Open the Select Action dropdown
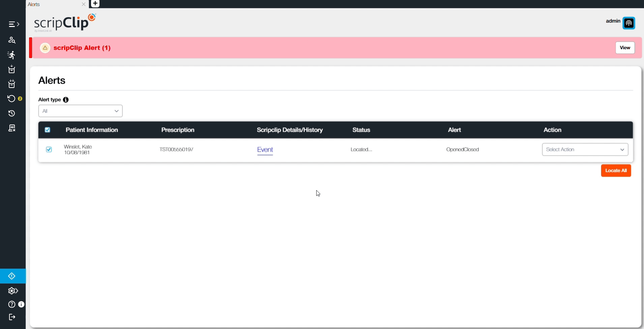The image size is (644, 329). pyautogui.click(x=585, y=149)
